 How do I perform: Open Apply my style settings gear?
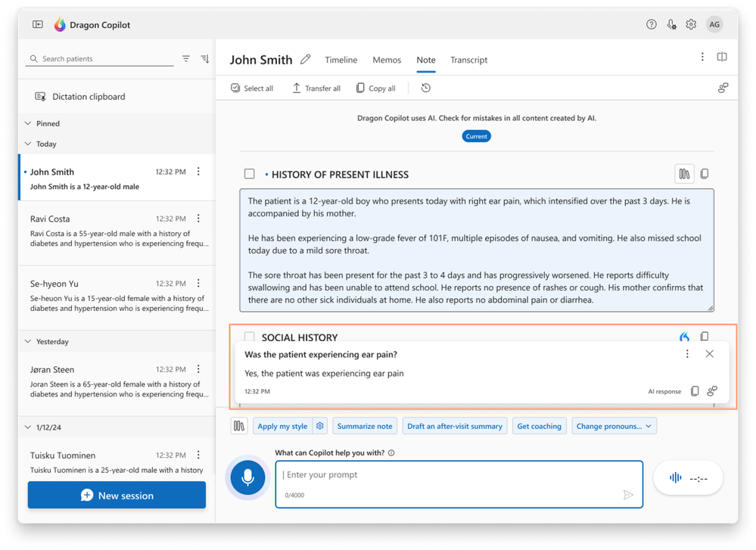pyautogui.click(x=319, y=426)
